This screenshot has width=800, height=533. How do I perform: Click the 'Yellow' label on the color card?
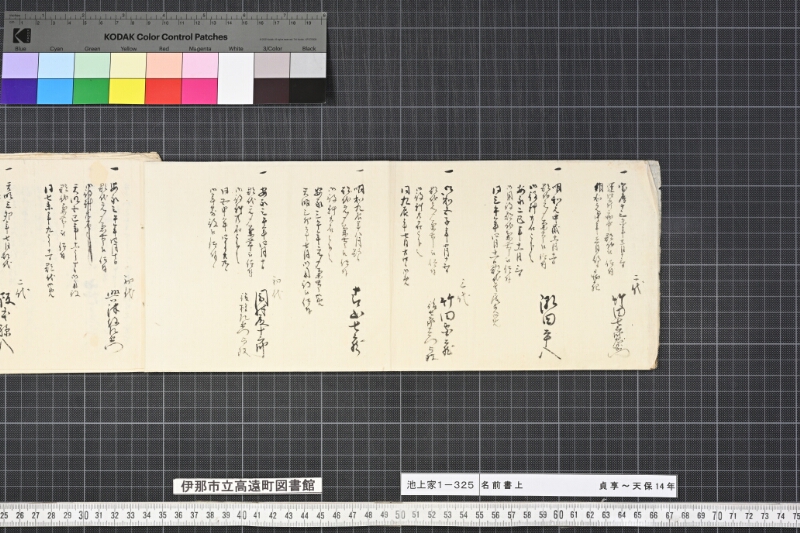[x=129, y=49]
